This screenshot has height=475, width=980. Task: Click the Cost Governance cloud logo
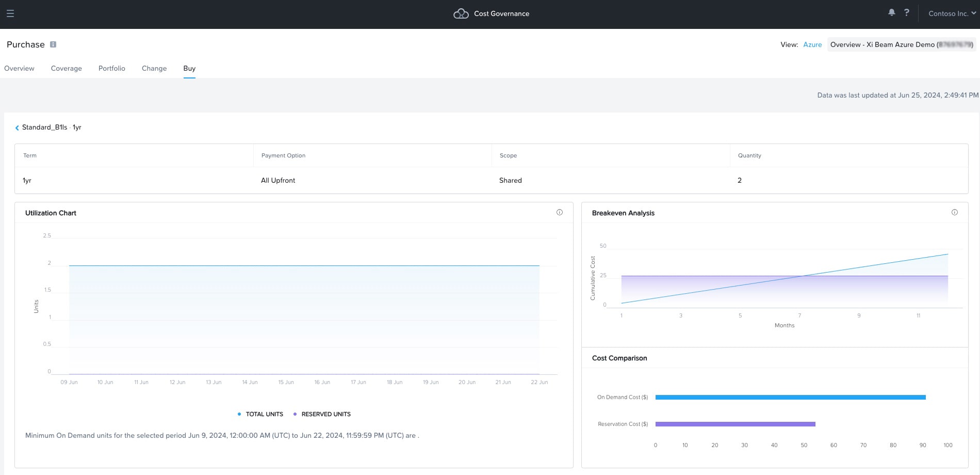(x=461, y=14)
